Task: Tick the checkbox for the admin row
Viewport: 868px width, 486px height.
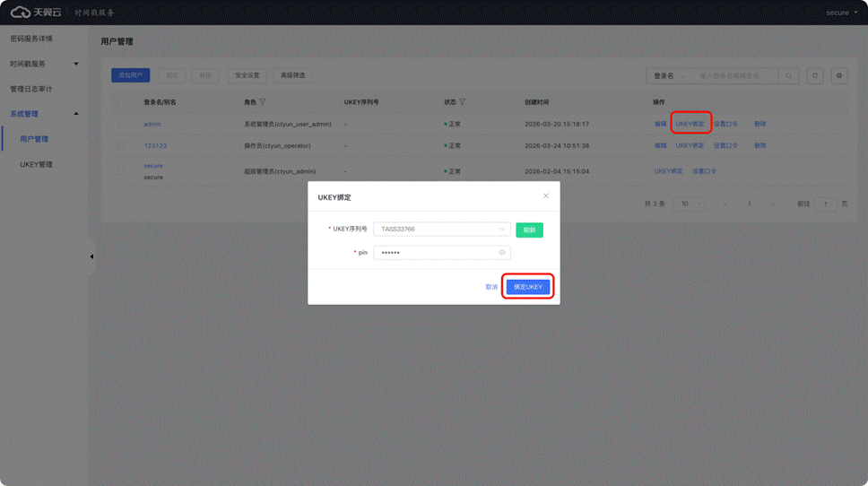Action: (122, 125)
